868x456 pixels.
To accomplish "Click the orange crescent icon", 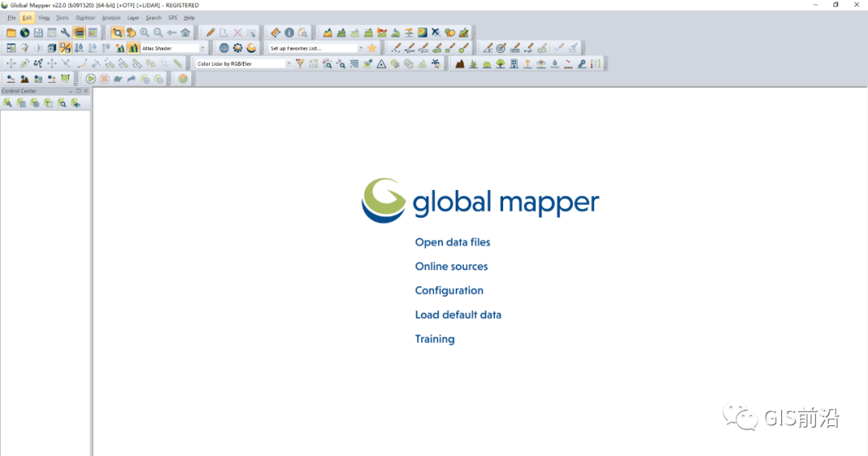I will point(252,48).
